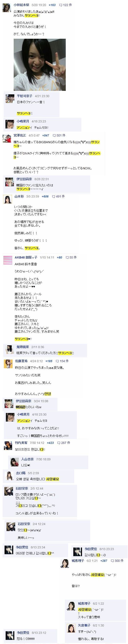
Task: Open AKB48 部屋っ子 name link
Action: coord(26,257)
